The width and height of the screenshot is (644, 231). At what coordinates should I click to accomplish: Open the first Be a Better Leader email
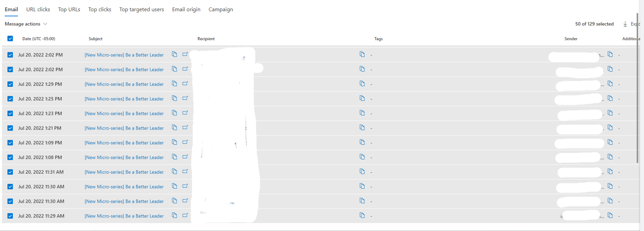tap(124, 55)
